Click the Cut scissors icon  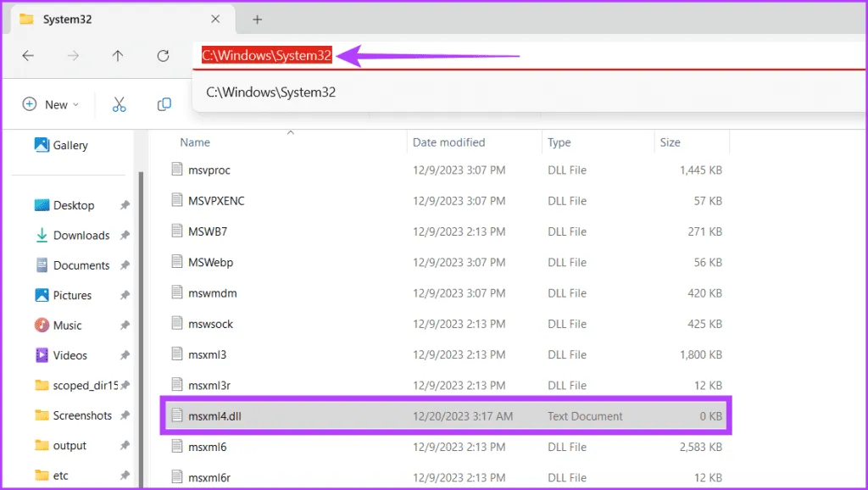119,104
